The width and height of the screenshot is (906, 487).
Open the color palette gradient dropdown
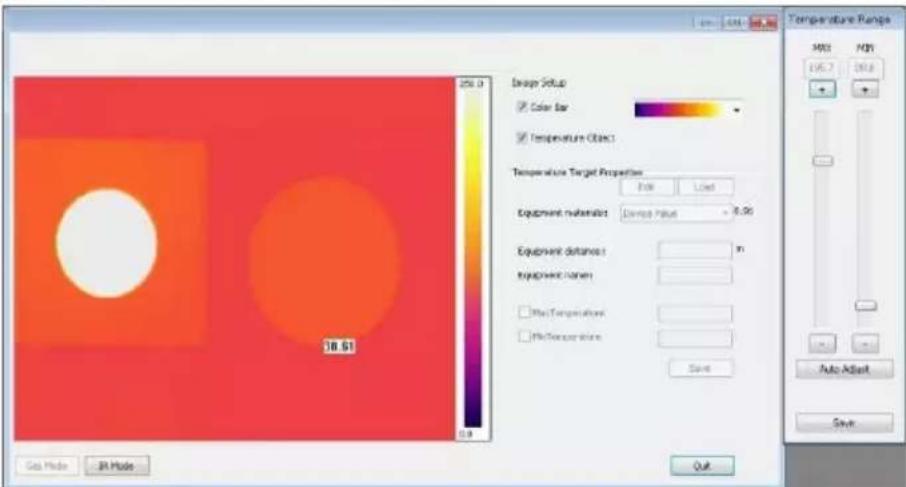(x=688, y=109)
